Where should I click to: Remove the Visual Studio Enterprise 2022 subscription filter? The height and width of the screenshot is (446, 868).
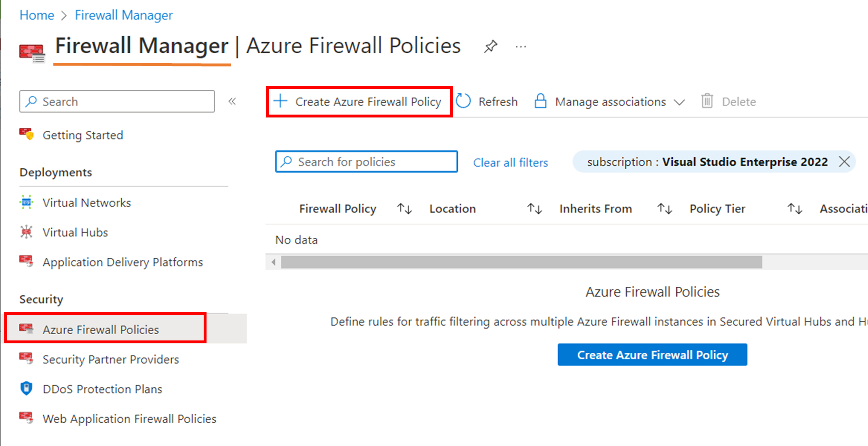845,162
